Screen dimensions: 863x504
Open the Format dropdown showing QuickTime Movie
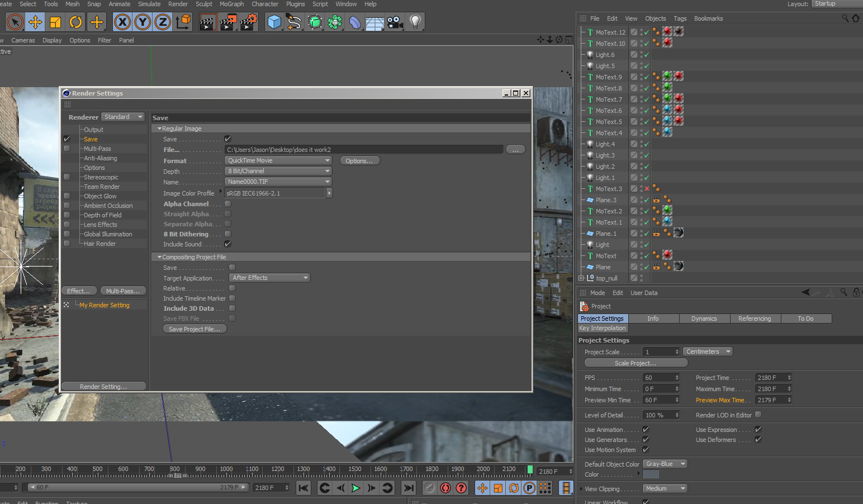[278, 160]
